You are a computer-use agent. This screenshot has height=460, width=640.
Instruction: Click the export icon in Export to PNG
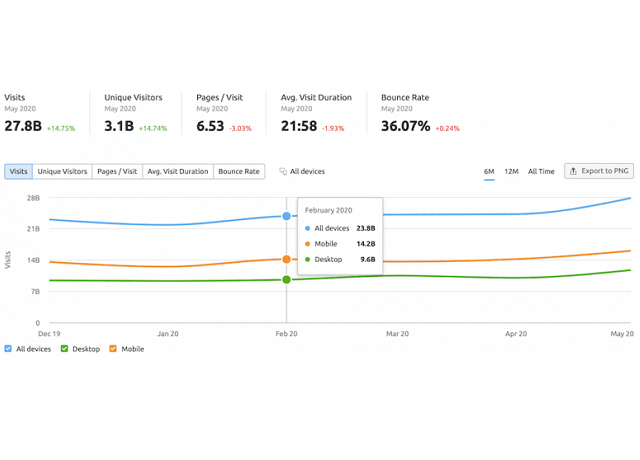[573, 171]
